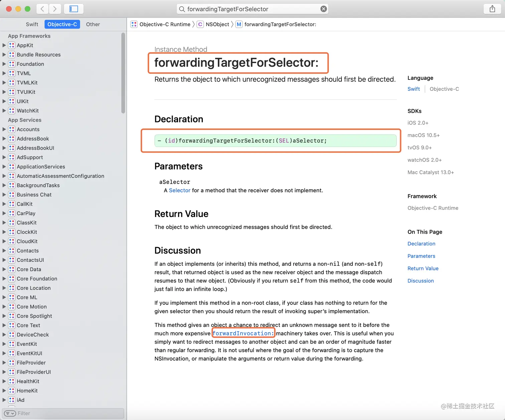The height and width of the screenshot is (420, 505).
Task: Switch language to Swift link
Action: [x=413, y=89]
